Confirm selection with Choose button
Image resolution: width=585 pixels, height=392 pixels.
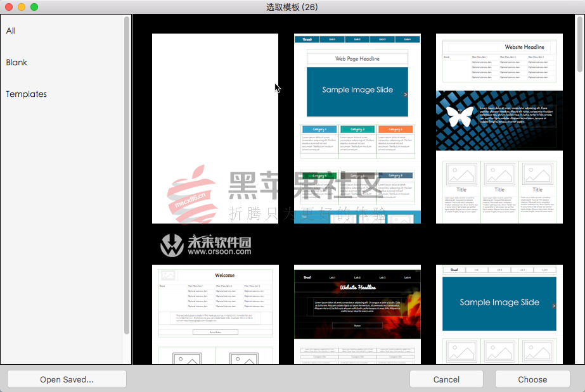tap(532, 379)
